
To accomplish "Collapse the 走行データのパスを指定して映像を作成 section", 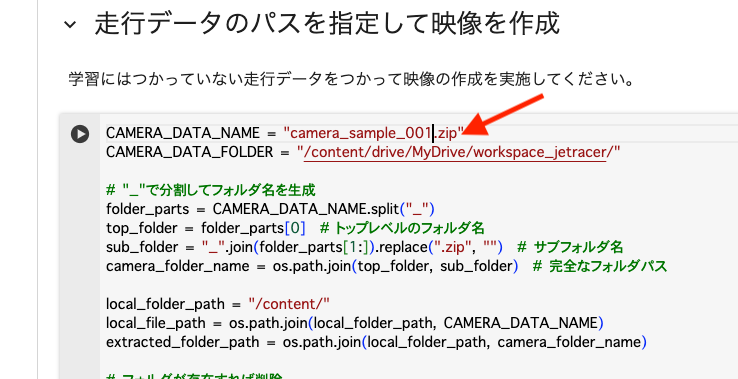I will (70, 24).
